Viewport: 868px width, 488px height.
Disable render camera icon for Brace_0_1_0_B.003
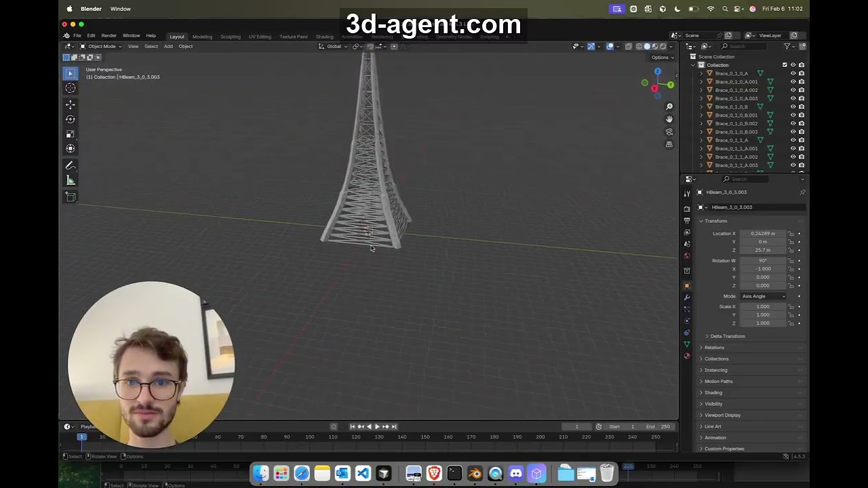(x=802, y=131)
